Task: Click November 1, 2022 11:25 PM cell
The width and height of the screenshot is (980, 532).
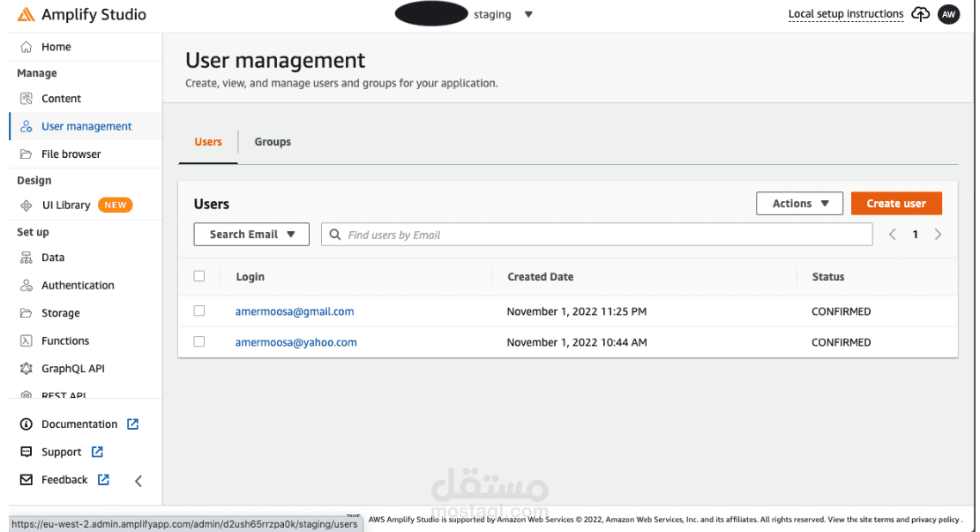Action: [x=577, y=311]
